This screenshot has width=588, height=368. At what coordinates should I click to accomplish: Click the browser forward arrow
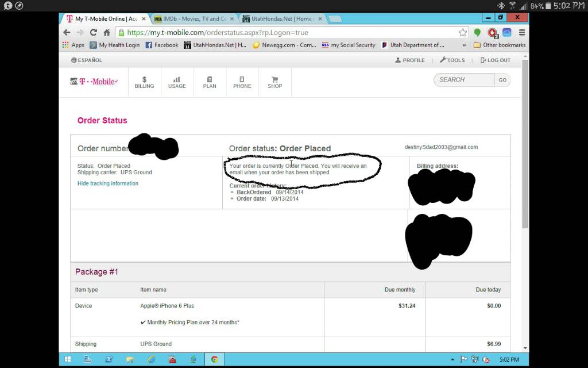pos(80,33)
